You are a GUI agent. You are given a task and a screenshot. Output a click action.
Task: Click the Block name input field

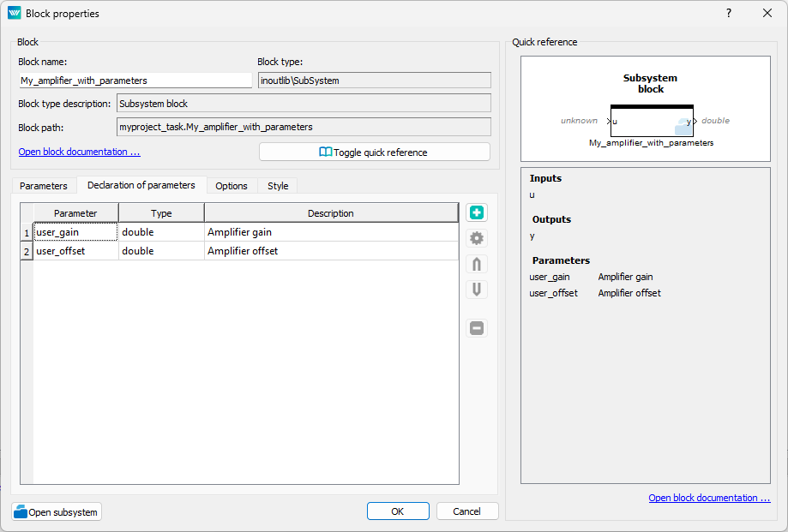point(135,81)
